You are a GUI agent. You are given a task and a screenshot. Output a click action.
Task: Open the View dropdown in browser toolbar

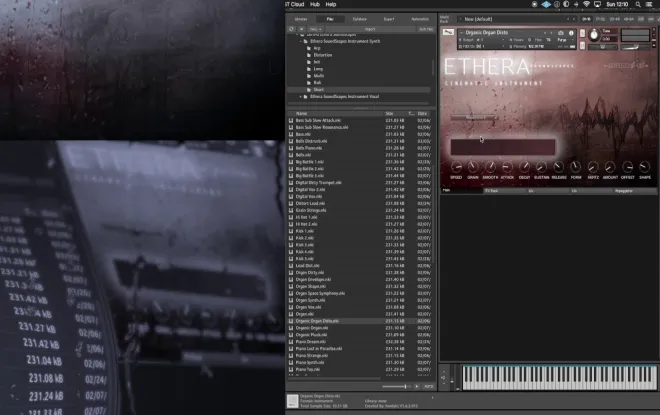316,29
